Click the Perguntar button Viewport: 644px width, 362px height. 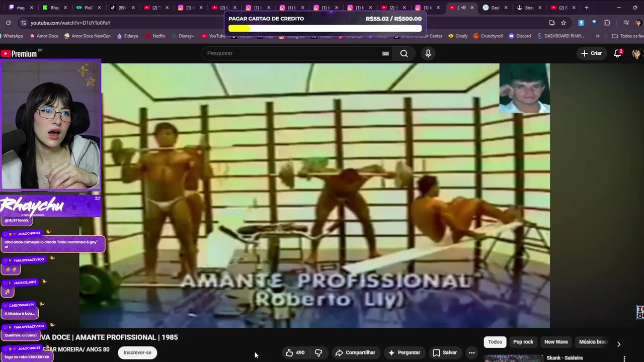[404, 352]
